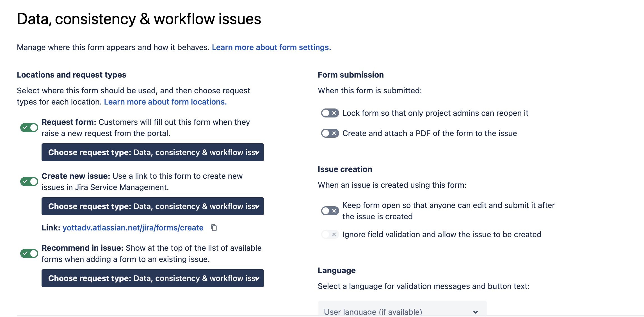Open the request type dropdown under Create new issue

[x=153, y=206]
